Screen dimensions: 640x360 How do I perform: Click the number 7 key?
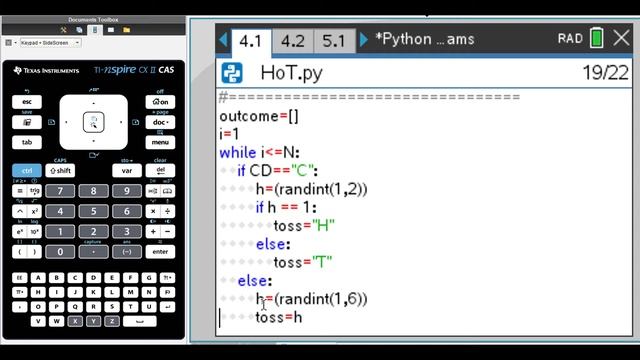coord(60,191)
